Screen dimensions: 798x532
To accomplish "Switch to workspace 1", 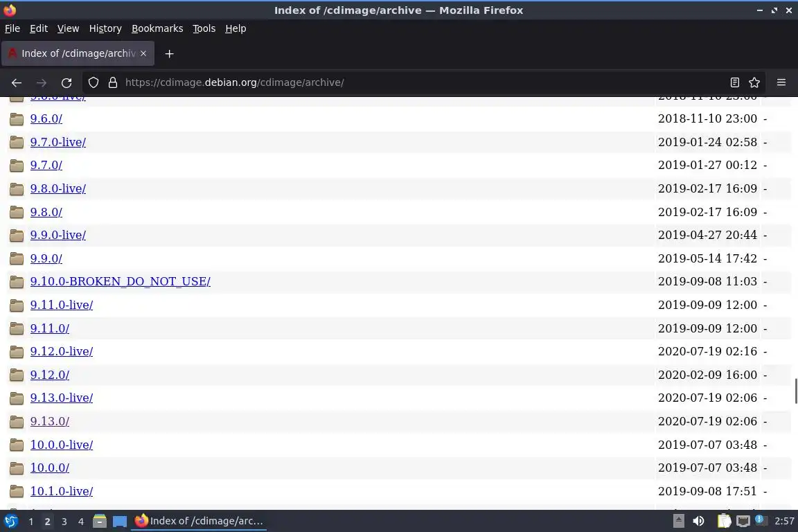I will pyautogui.click(x=31, y=522).
